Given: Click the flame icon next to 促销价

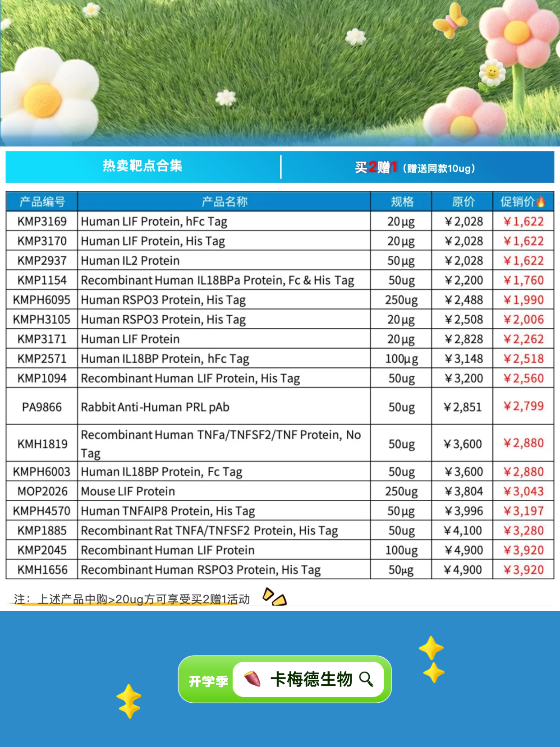Looking at the screenshot, I should [x=541, y=201].
